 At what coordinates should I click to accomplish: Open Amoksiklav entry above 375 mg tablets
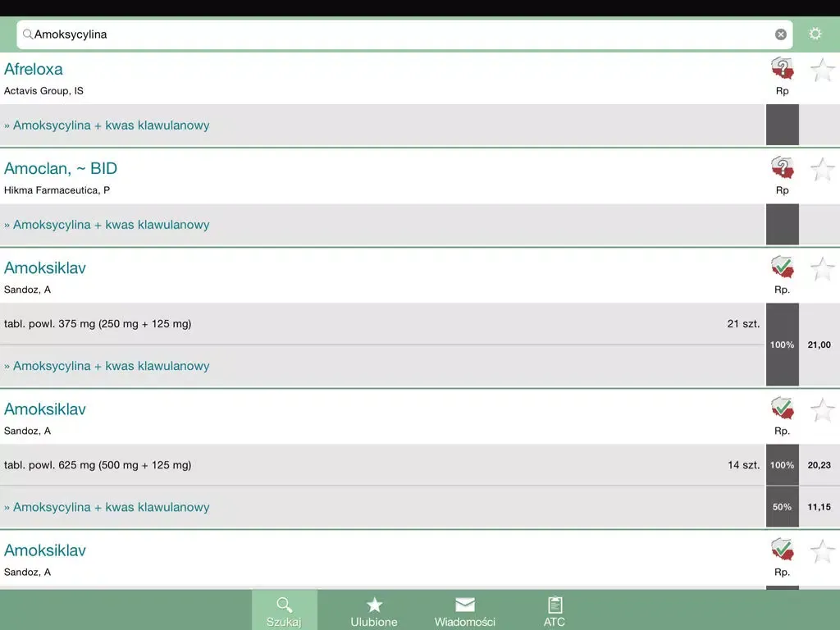coord(45,268)
